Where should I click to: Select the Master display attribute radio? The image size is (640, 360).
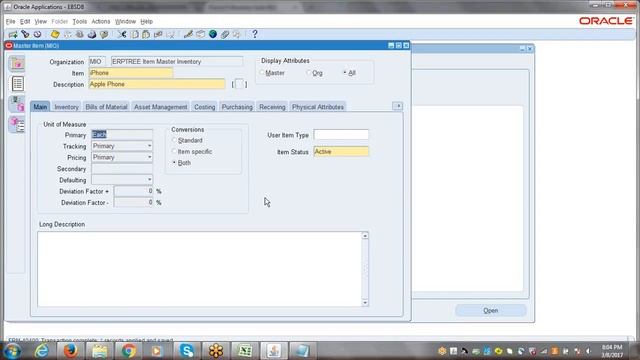tap(262, 73)
